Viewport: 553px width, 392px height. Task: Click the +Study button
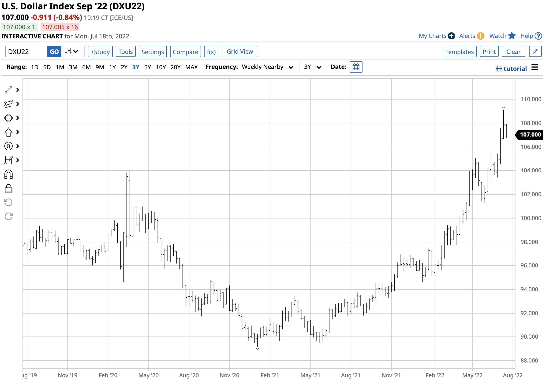[x=100, y=52]
